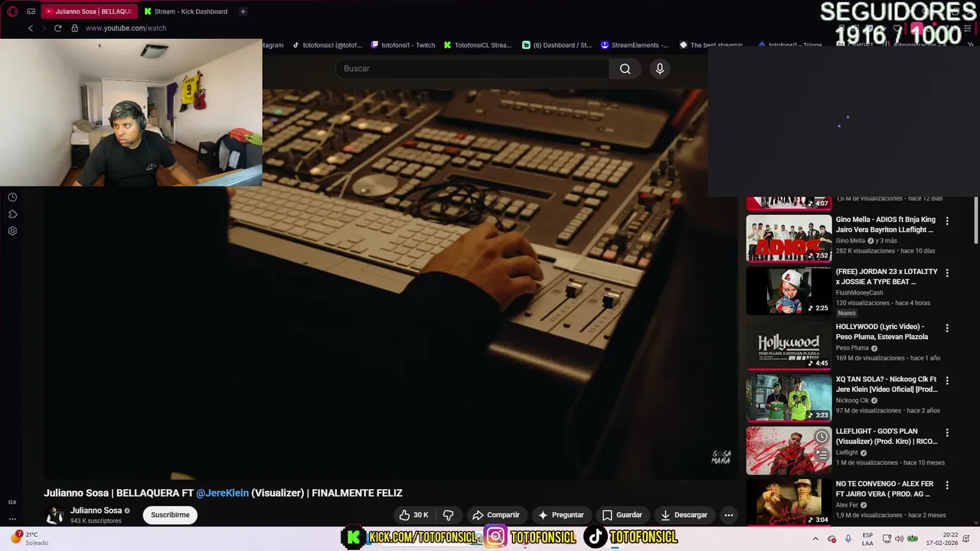
Task: Click the Preguntar button
Action: pos(561,515)
